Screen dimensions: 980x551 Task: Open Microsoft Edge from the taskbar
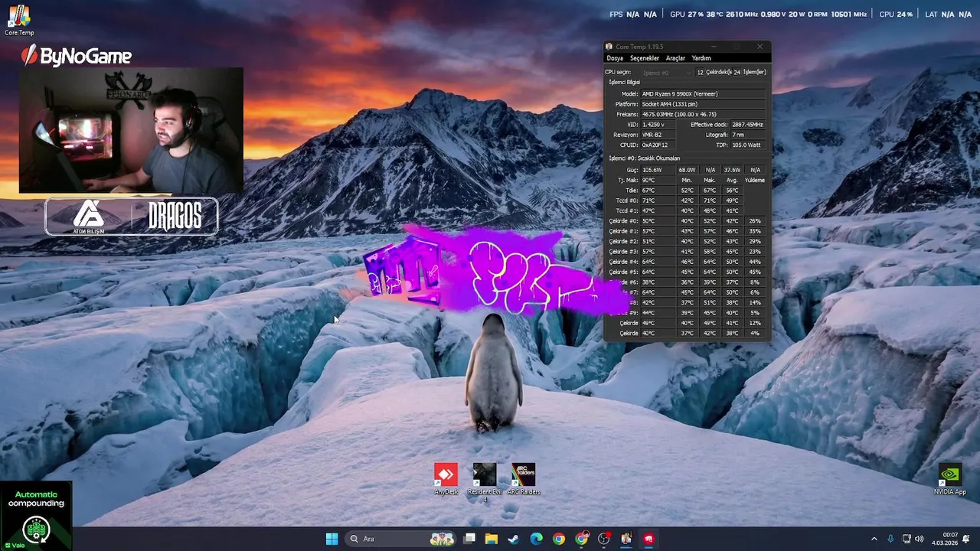(x=536, y=539)
